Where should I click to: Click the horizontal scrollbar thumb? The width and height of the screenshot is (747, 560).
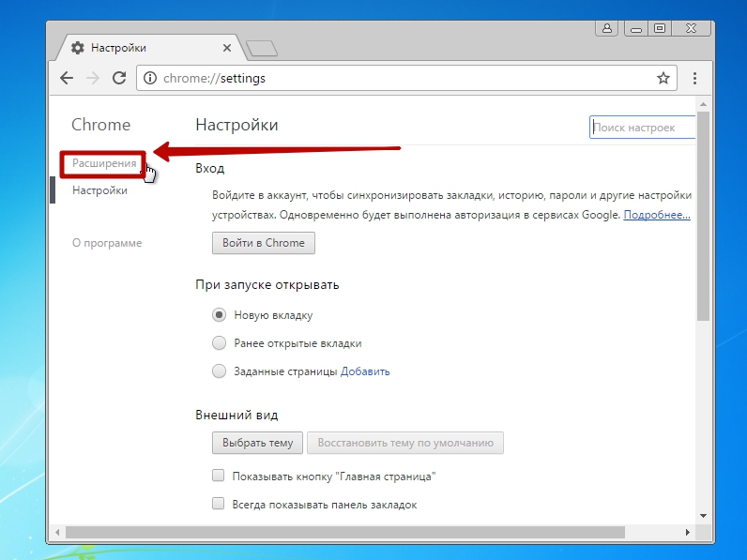[345, 532]
